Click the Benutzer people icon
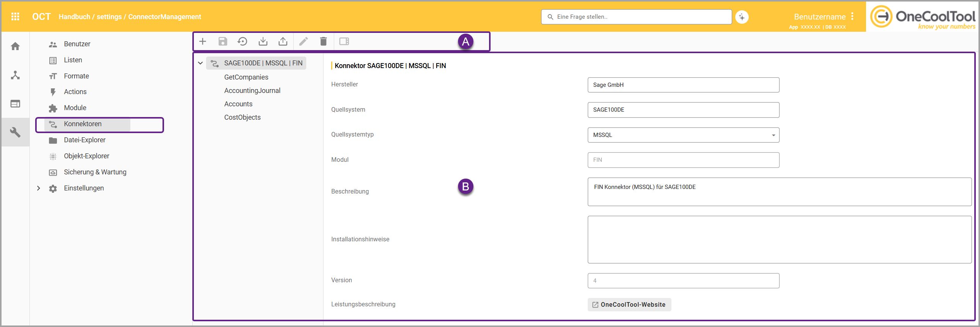980x327 pixels. pos(53,44)
